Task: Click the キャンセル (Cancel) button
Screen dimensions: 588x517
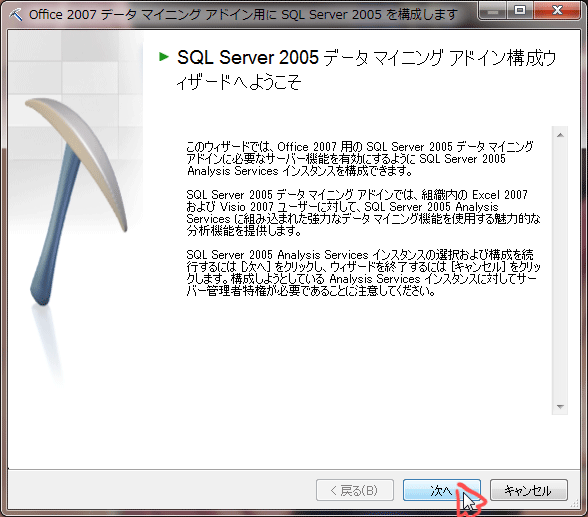Action: coord(529,490)
